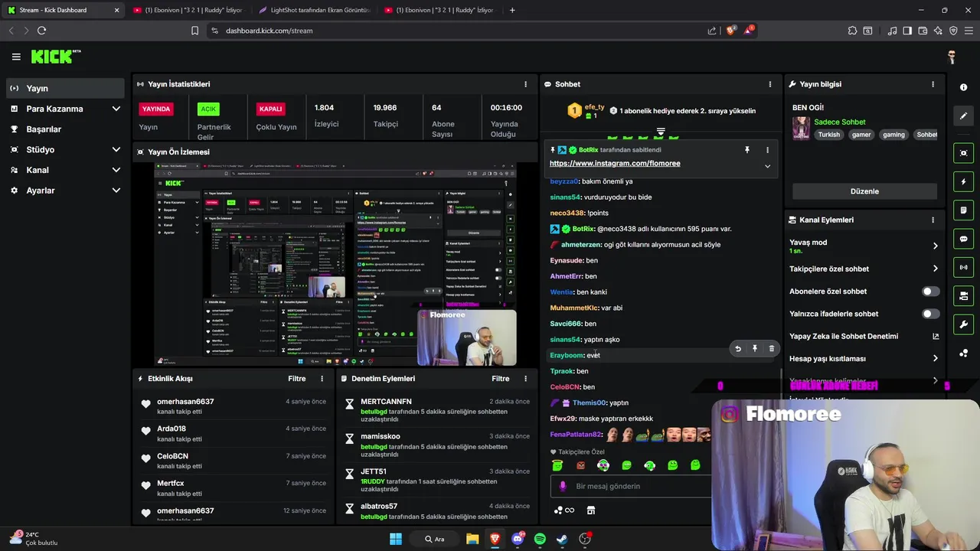Click the Turkish tag in Yayın bilgisi

828,135
